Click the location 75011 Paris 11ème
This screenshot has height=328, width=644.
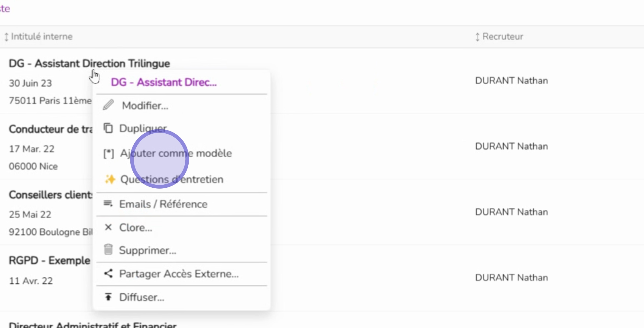tap(50, 101)
